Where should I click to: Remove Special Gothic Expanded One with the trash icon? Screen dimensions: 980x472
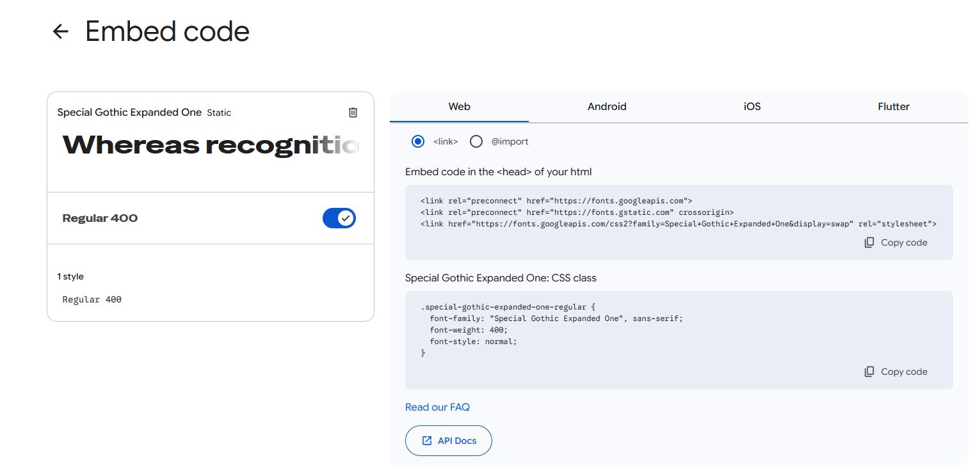(353, 113)
